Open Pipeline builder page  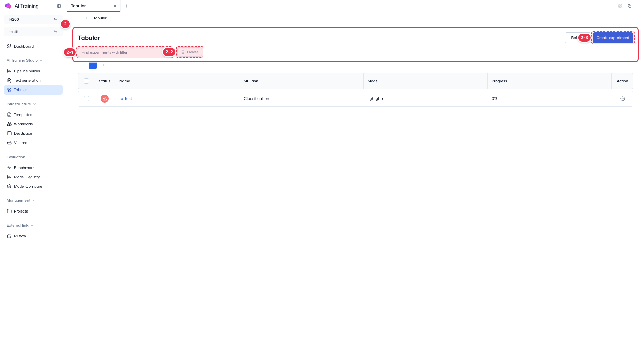tap(33, 71)
